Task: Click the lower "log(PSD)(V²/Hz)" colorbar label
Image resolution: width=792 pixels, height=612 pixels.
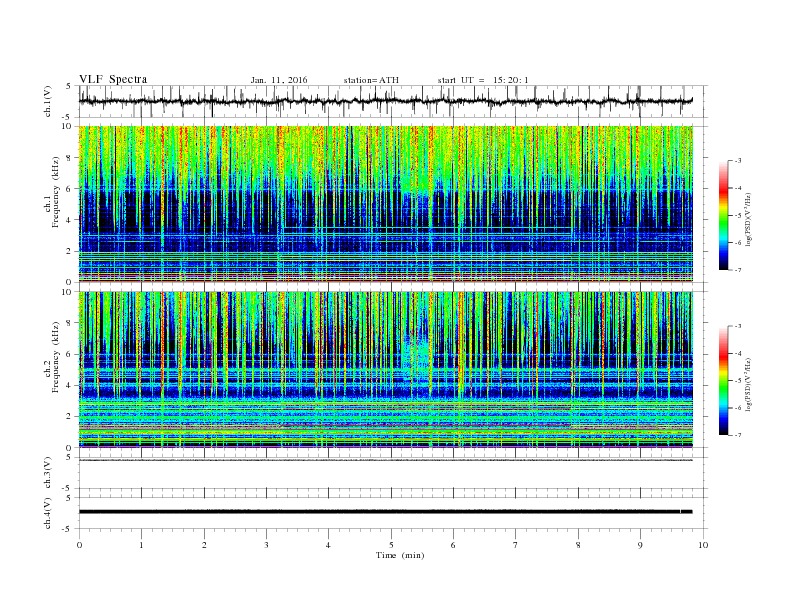Action: pos(748,384)
